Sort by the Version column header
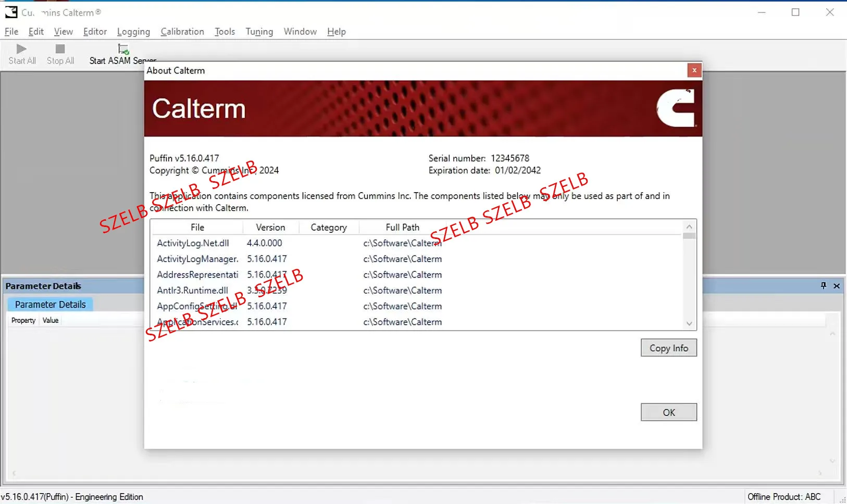The height and width of the screenshot is (504, 847). pyautogui.click(x=270, y=228)
